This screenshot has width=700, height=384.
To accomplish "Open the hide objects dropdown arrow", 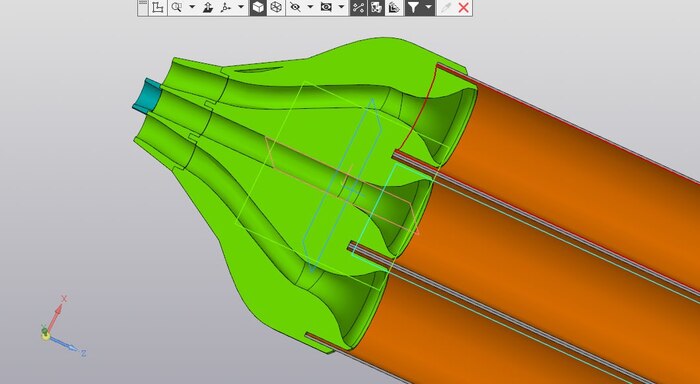I will click(x=310, y=7).
